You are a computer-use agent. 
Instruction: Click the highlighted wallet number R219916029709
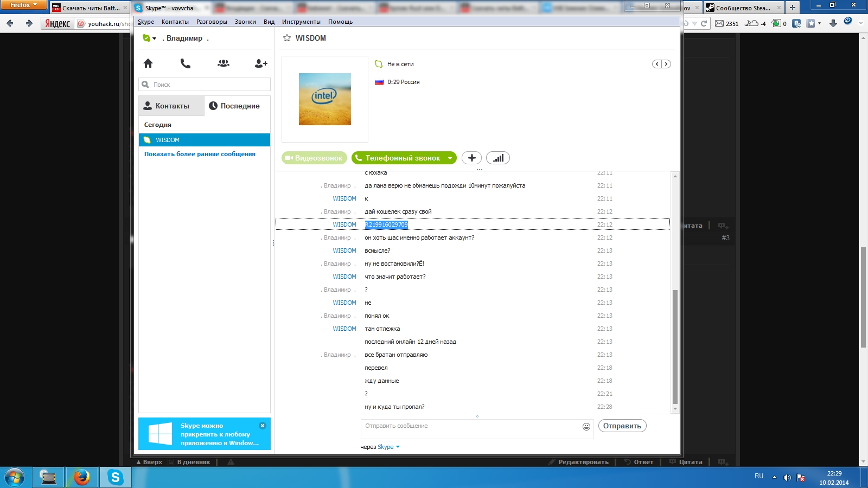point(386,224)
